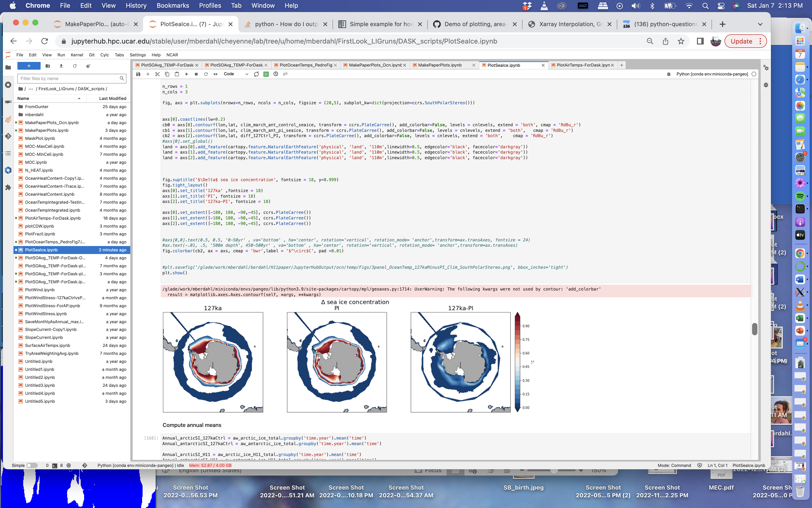This screenshot has width=812, height=508.
Task: Open the debugger bug icon on right sidebar
Action: tap(766, 85)
